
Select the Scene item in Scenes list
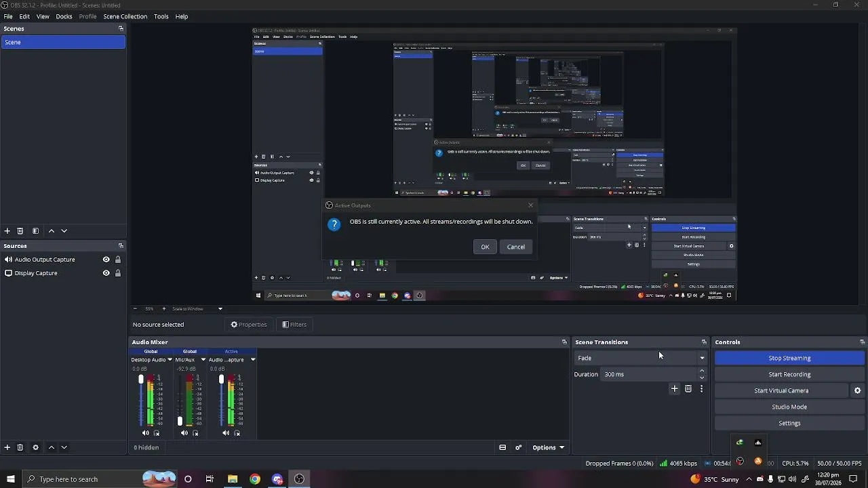click(63, 42)
